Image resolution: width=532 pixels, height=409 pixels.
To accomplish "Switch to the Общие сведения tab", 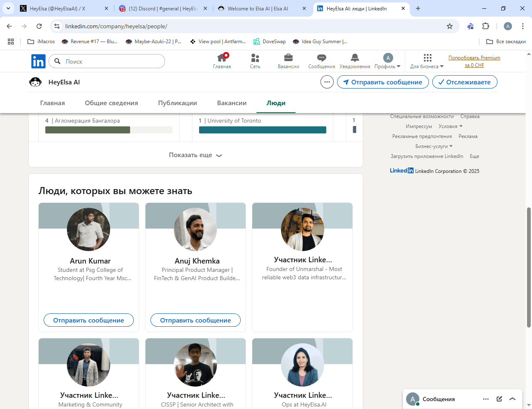I will 111,103.
